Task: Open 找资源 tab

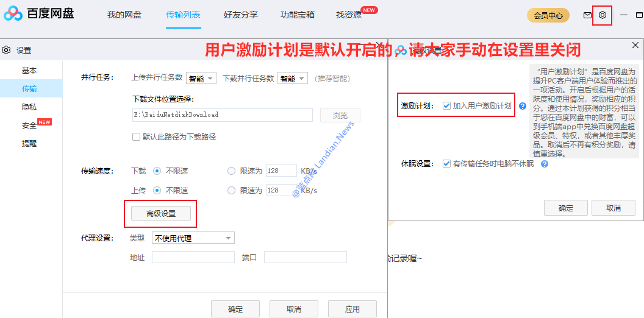Action: click(x=349, y=15)
